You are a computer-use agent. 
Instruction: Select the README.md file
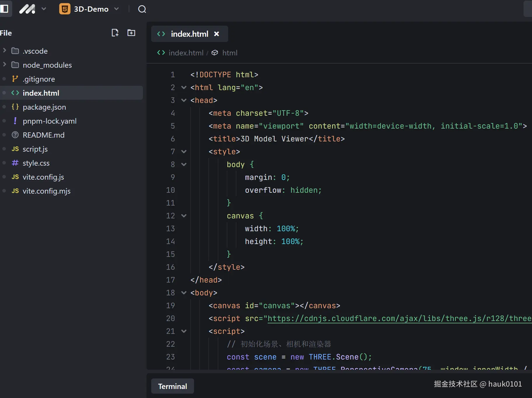tap(43, 135)
